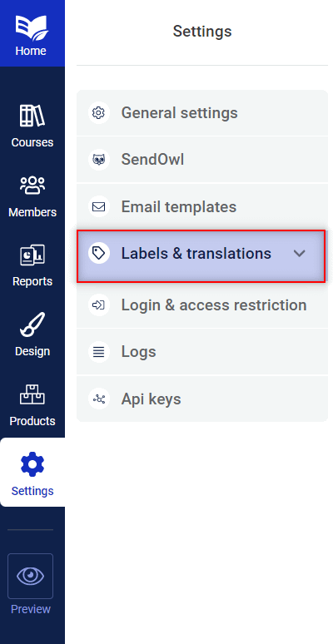Click the Settings gear icon in sidebar
Viewport: 333px width, 644px height.
[x=32, y=464]
